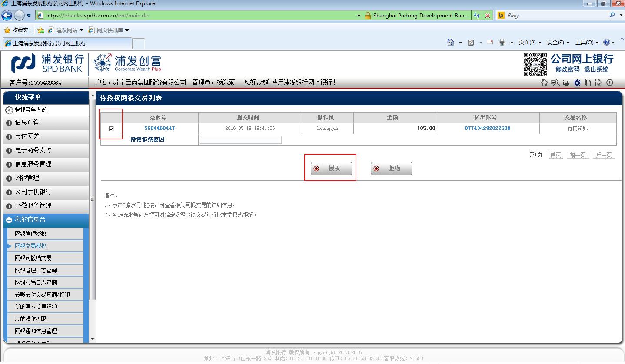Click bank toolbar home house icon

544,83
